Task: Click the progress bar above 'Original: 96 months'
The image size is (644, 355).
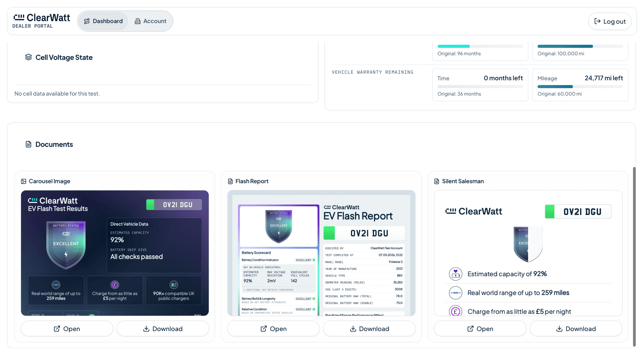Action: point(480,46)
